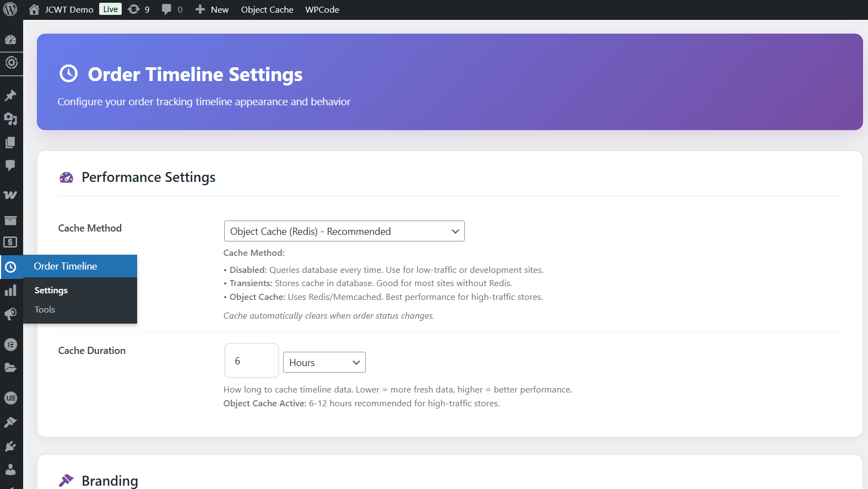
Task: Click the Live status badge
Action: point(110,9)
